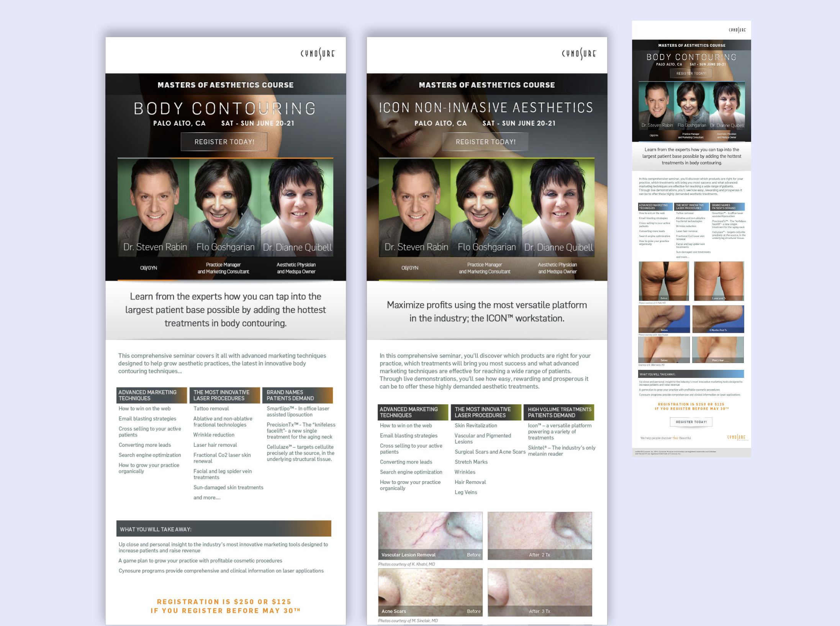This screenshot has height=626, width=840.
Task: Select Dr. Dianne Quibell photo in Body Contouring email
Action: 297,207
